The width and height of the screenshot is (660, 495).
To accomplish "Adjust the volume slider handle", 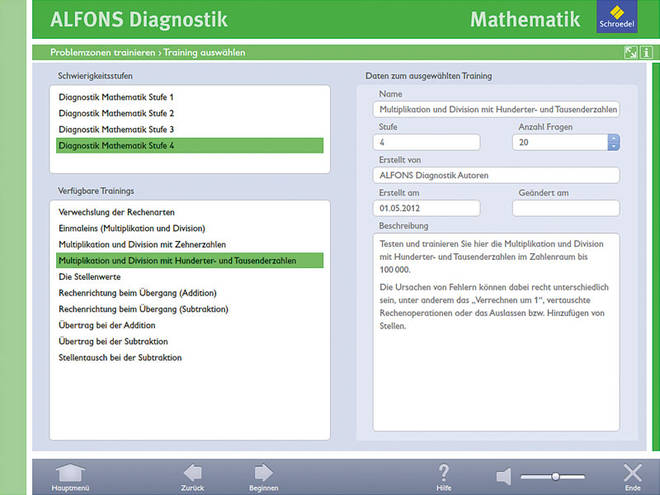I will (556, 476).
